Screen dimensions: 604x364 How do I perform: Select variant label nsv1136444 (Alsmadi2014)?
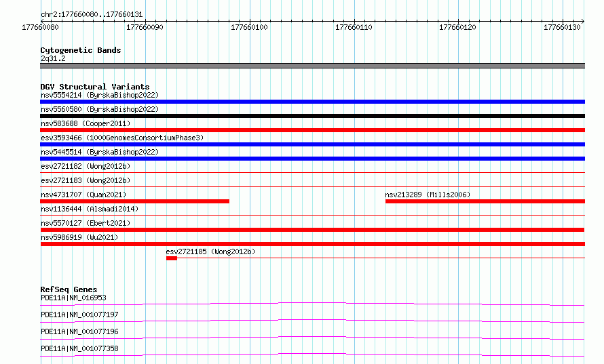pos(90,209)
